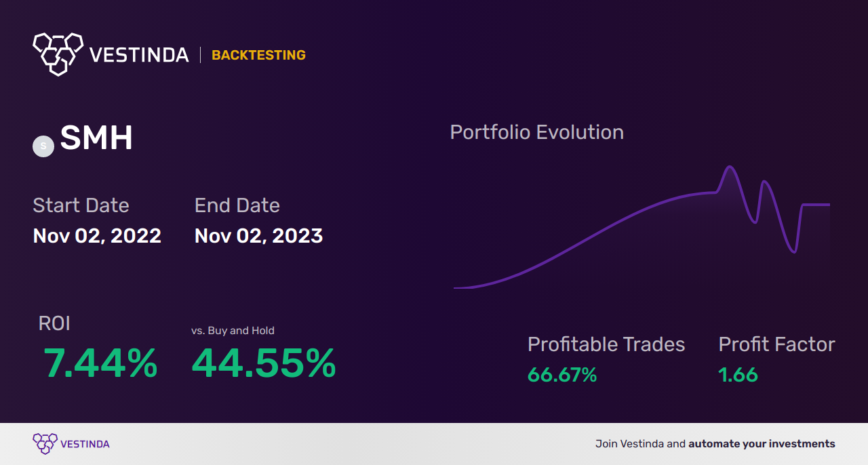Click the End Date label
This screenshot has height=465, width=868.
point(237,205)
